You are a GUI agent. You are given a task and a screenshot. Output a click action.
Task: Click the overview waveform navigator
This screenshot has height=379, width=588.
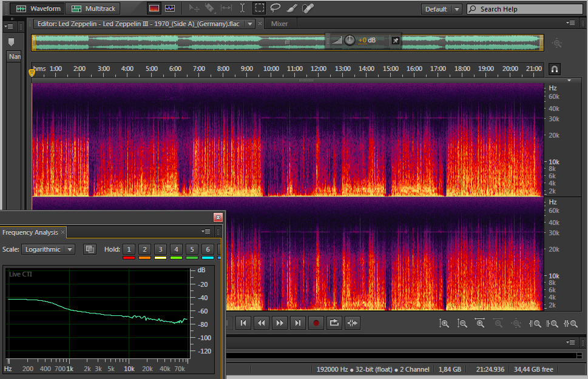tap(288, 42)
